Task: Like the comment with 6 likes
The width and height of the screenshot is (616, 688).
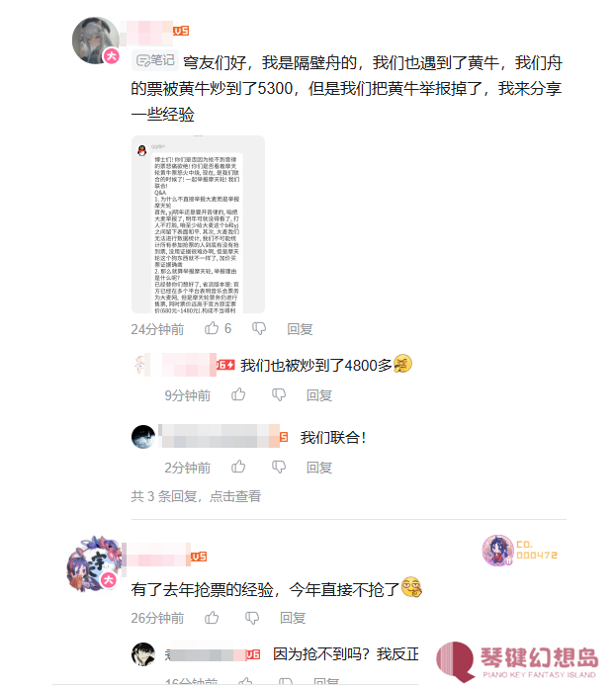Action: click(x=212, y=328)
